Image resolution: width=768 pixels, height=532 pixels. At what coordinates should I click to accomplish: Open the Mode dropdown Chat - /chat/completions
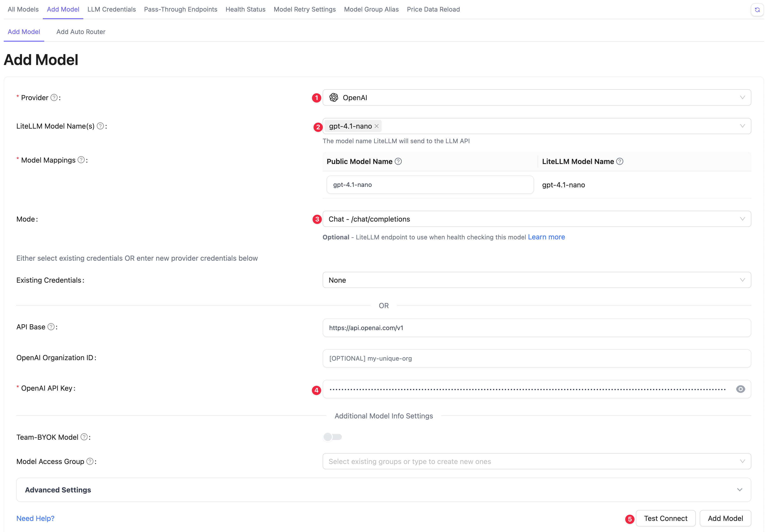click(537, 219)
